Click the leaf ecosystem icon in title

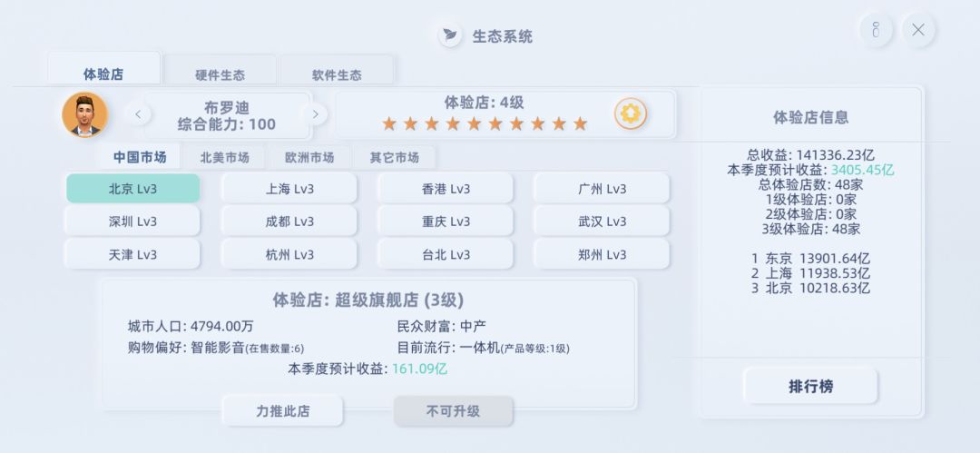click(450, 36)
